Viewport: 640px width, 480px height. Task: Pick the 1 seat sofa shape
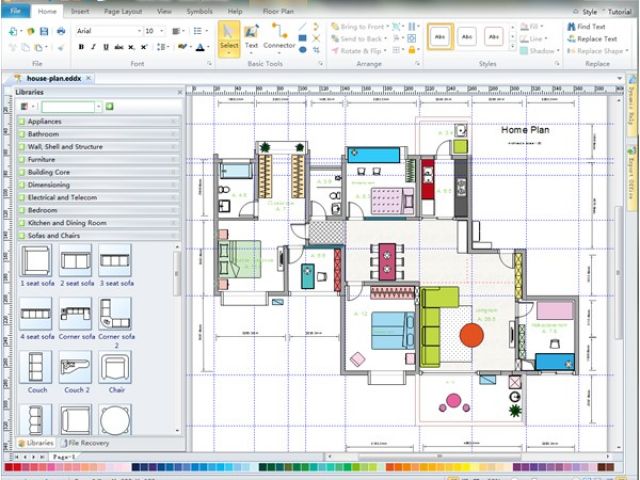(36, 262)
